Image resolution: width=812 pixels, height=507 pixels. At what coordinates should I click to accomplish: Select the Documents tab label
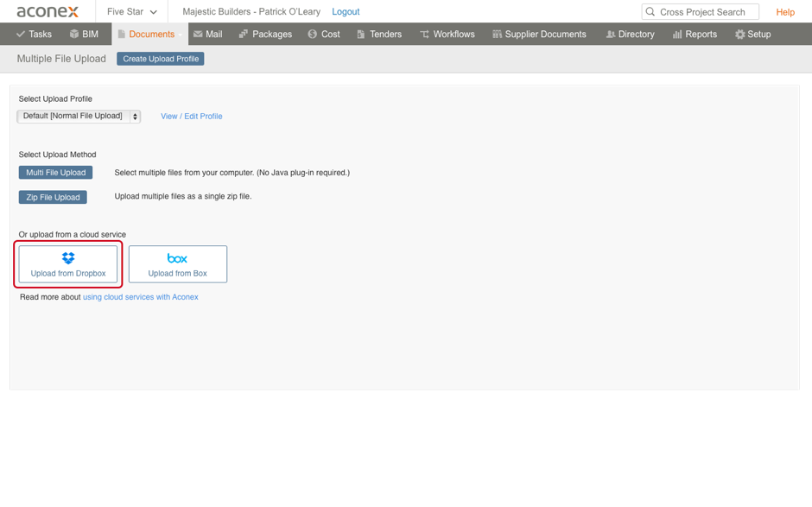[151, 35]
